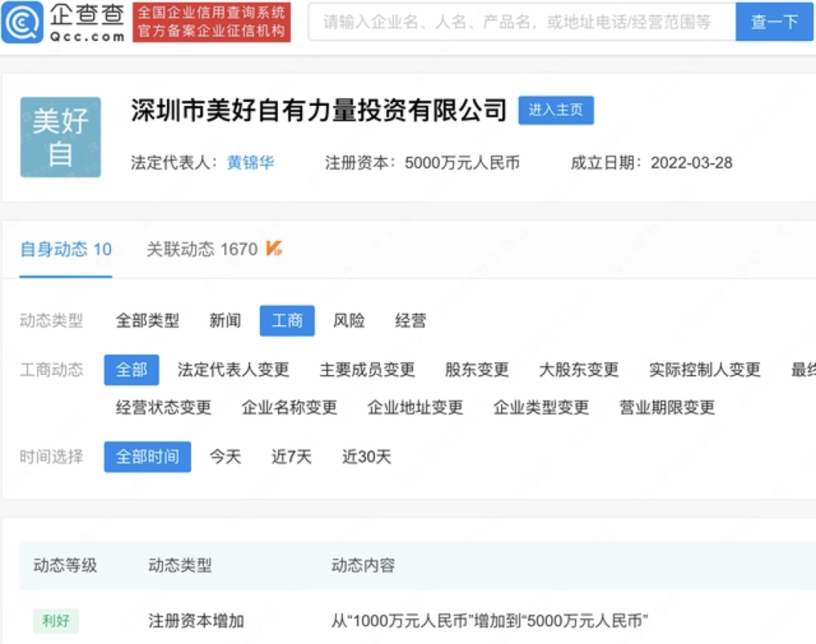Click 成立日期 2022-03-28 value
The width and height of the screenshot is (816, 644).
pos(691,163)
